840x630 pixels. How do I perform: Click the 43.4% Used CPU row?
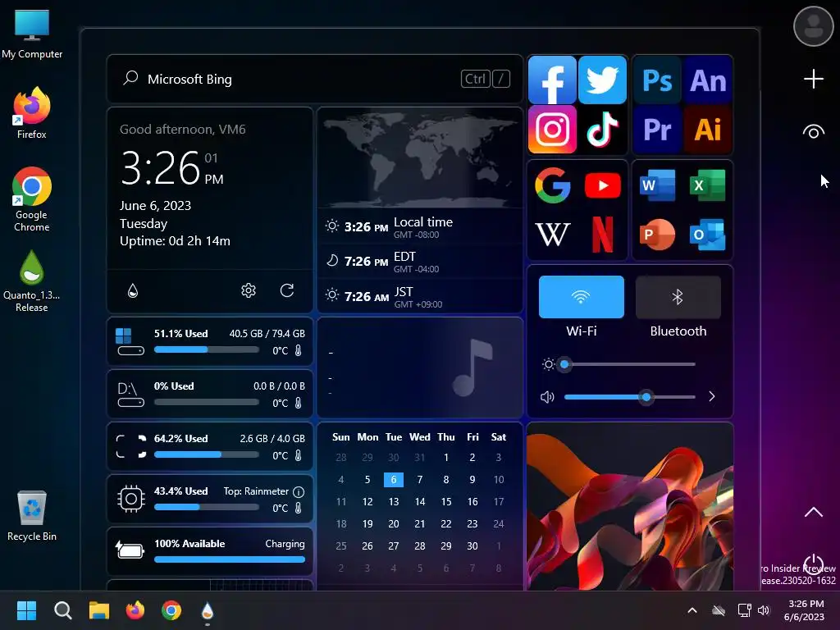point(210,499)
